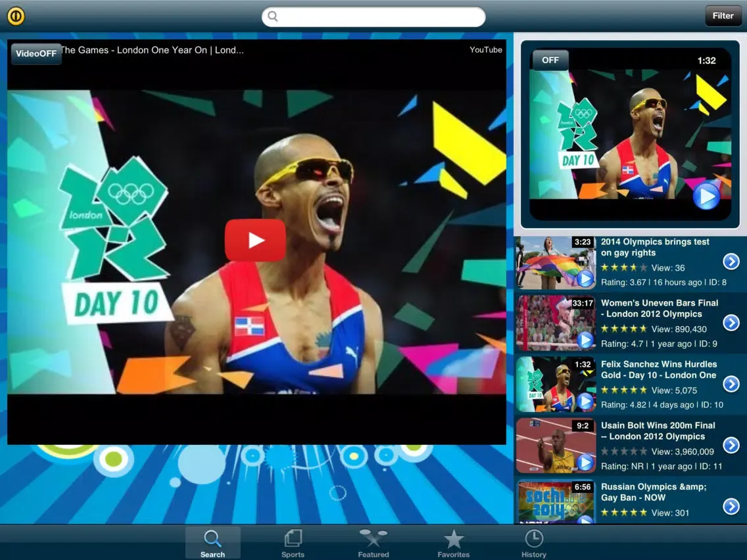Open details arrow for Usain Bolt Wins 200m
The width and height of the screenshot is (747, 560).
tap(731, 445)
